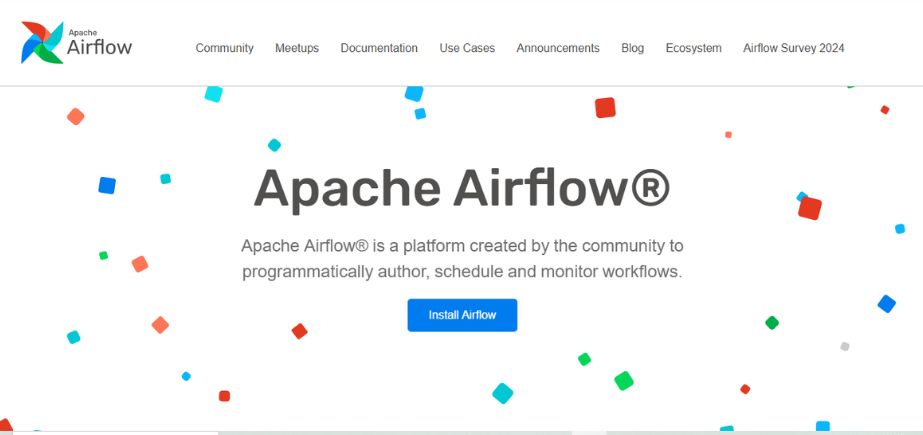Open the Documentation link
The width and height of the screenshot is (923, 435).
tap(379, 48)
